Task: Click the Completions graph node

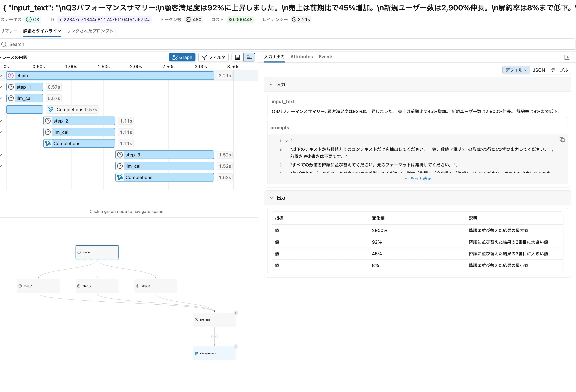Action: point(214,353)
